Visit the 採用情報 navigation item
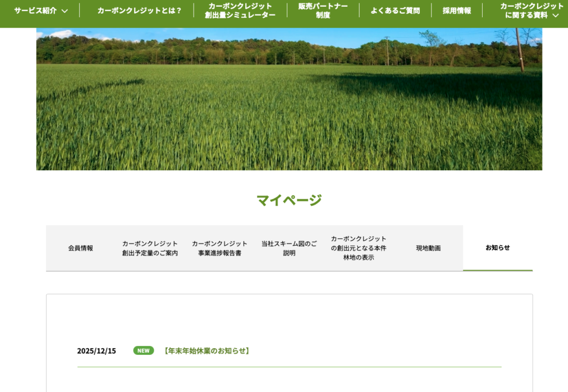Screen dimensions: 568x392 pyautogui.click(x=457, y=11)
